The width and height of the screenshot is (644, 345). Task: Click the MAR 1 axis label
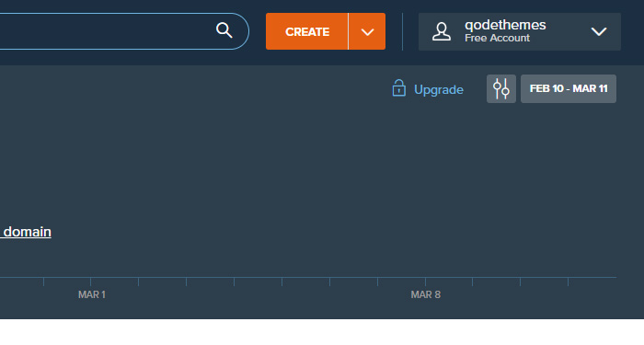click(92, 295)
